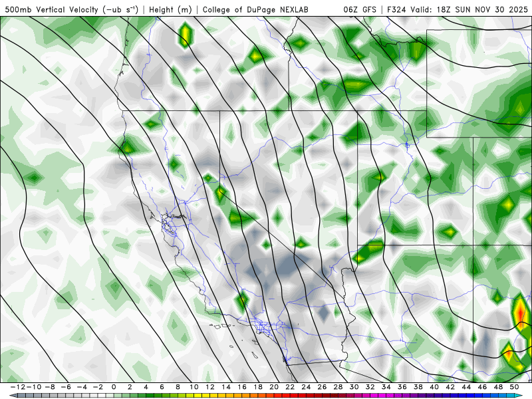Screen dimensions: 532x399
Task: Click the "36" color bar label
Action: pos(402,387)
